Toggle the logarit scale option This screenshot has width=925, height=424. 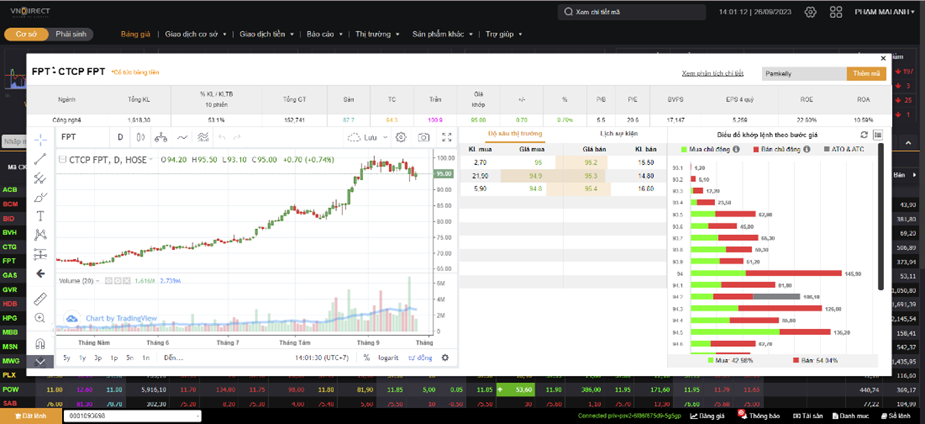click(x=388, y=358)
